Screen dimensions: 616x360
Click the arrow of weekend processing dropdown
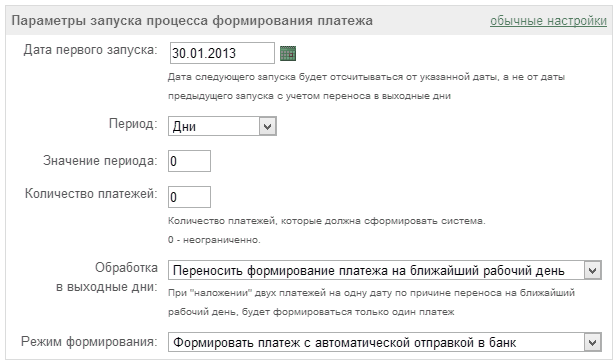click(x=593, y=270)
